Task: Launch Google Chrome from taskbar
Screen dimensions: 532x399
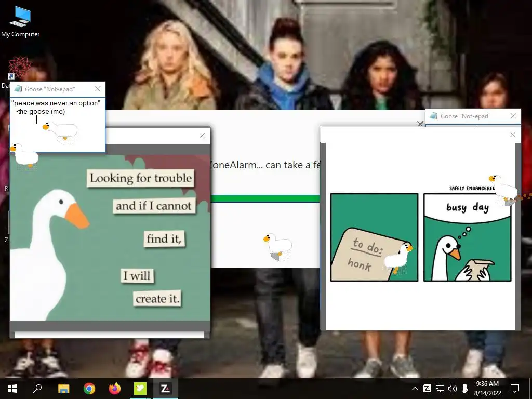Action: [89, 389]
